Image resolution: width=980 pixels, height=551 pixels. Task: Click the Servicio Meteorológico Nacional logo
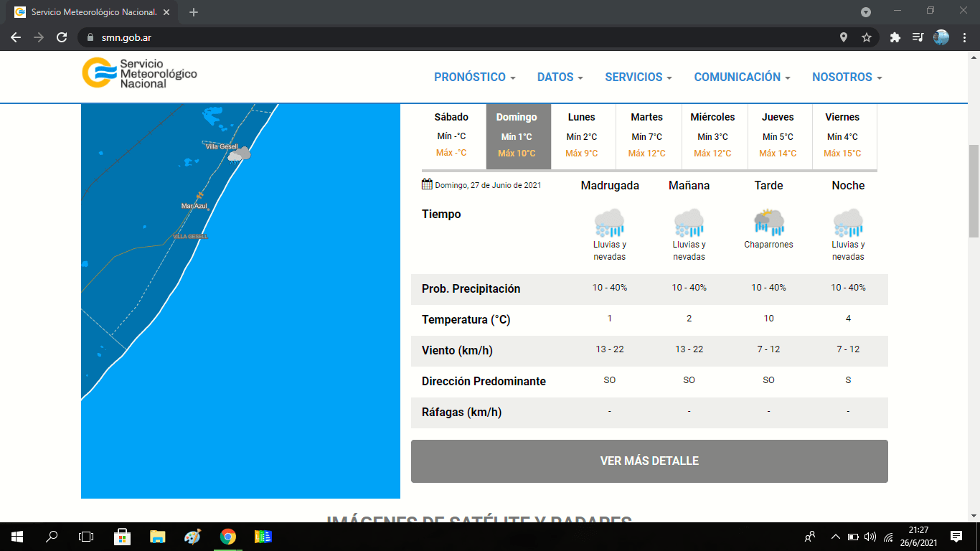pos(139,73)
